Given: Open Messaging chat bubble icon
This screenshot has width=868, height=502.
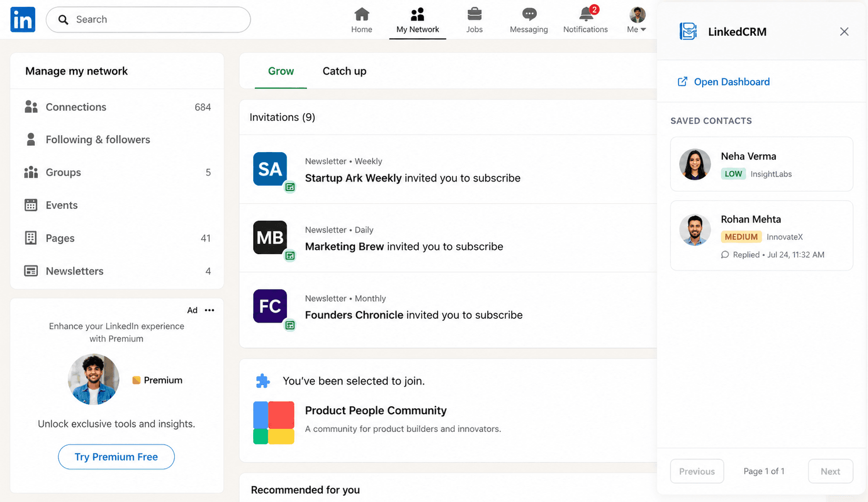Looking at the screenshot, I should [529, 14].
